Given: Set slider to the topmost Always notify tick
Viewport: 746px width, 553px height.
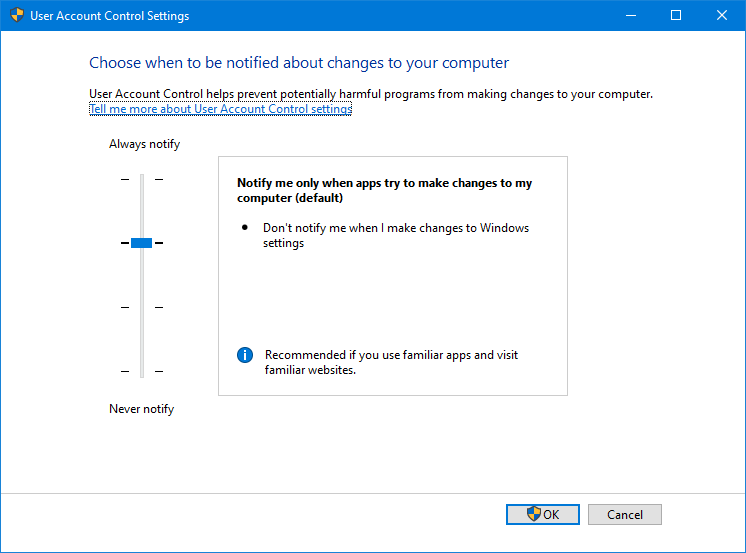Looking at the screenshot, I should coord(141,179).
